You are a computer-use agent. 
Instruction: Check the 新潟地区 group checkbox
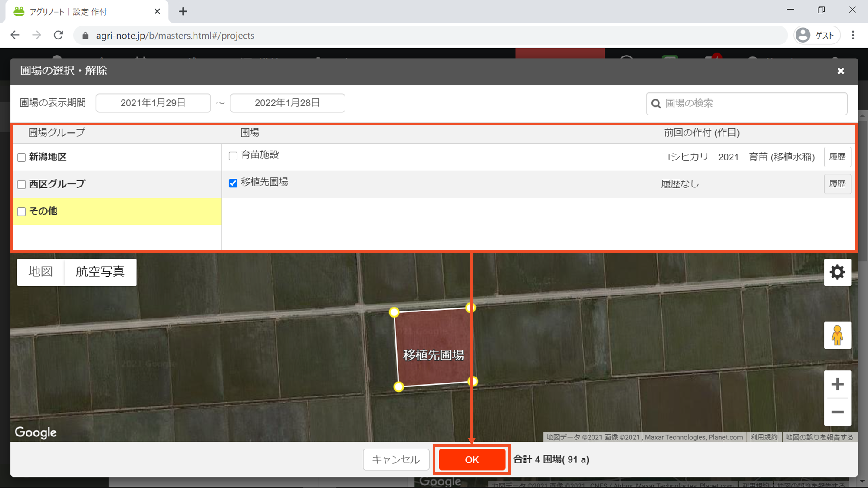pyautogui.click(x=21, y=157)
